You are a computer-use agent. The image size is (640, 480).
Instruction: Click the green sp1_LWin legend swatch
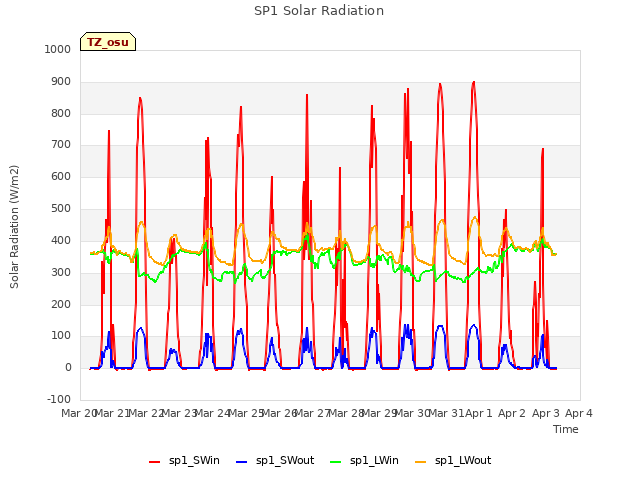pos(336,462)
